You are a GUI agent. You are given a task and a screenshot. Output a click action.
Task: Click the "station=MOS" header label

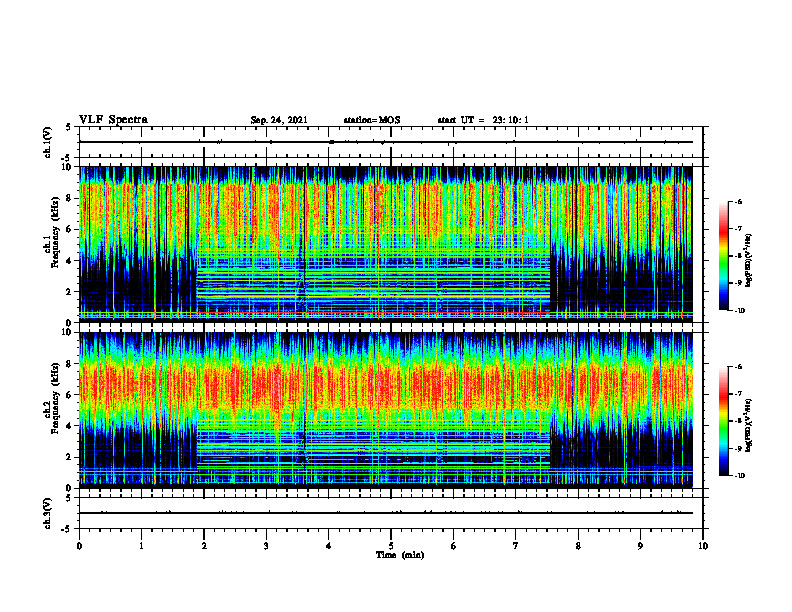click(372, 120)
